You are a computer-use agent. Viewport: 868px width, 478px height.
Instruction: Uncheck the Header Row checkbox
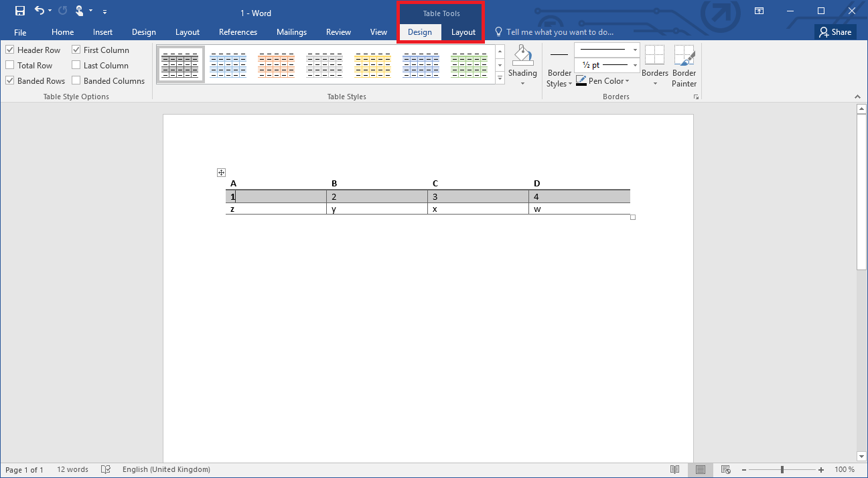point(9,49)
